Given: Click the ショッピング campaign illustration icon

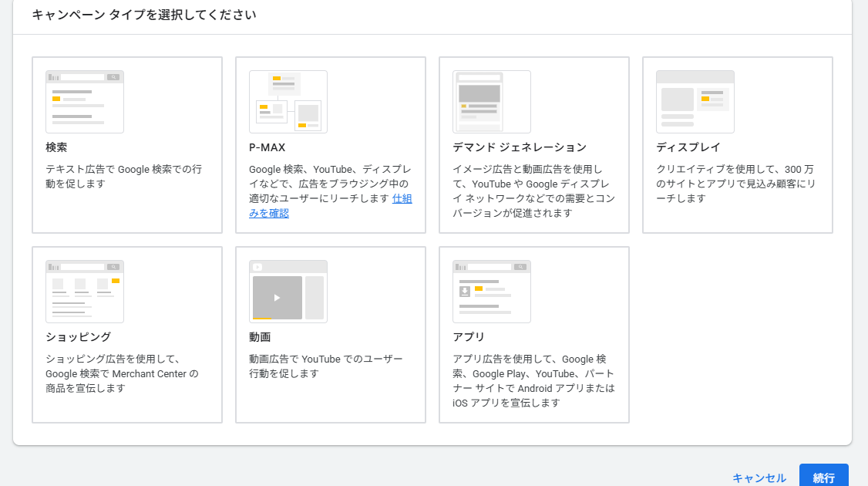Looking at the screenshot, I should 85,292.
